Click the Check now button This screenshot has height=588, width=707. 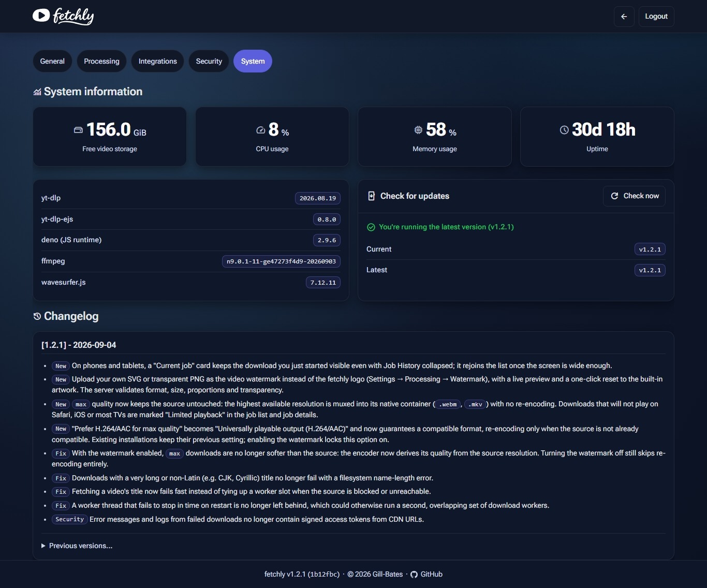[634, 196]
